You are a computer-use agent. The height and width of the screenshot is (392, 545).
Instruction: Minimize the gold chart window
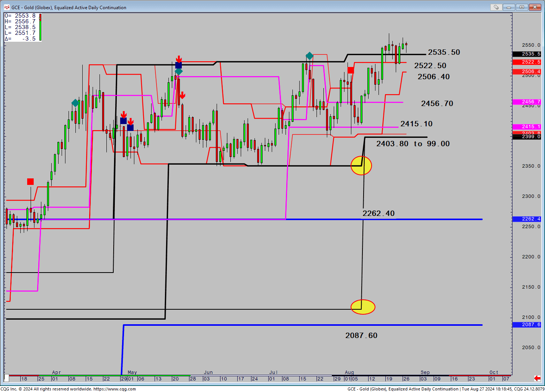coord(509,7)
